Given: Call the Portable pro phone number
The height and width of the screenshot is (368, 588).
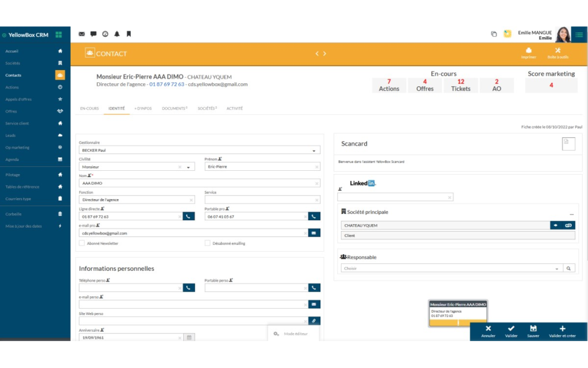Looking at the screenshot, I should [x=314, y=216].
